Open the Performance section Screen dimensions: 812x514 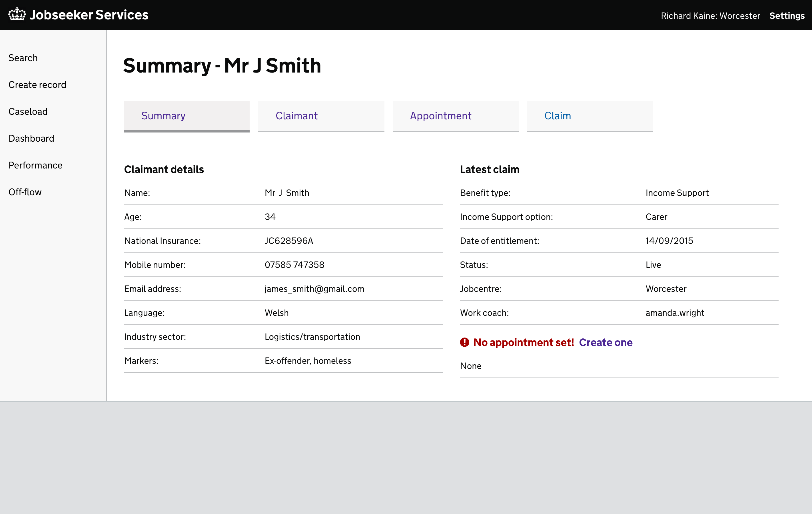tap(35, 165)
